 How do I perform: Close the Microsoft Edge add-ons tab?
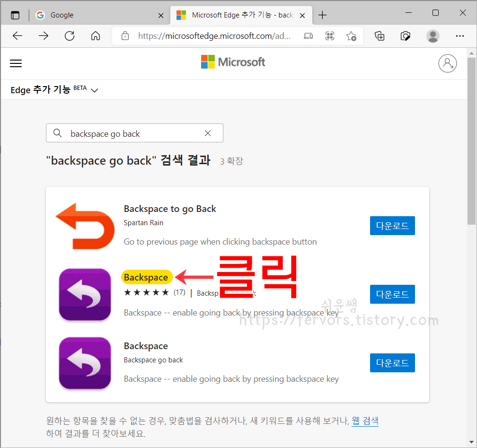coord(302,15)
